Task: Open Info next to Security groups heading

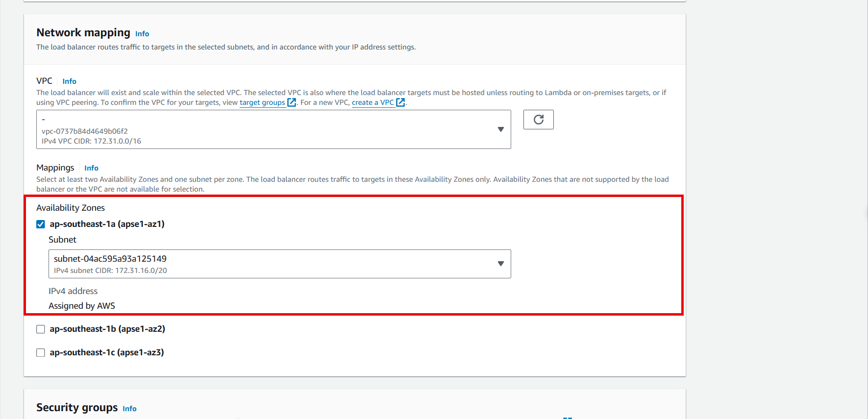Action: 129,409
